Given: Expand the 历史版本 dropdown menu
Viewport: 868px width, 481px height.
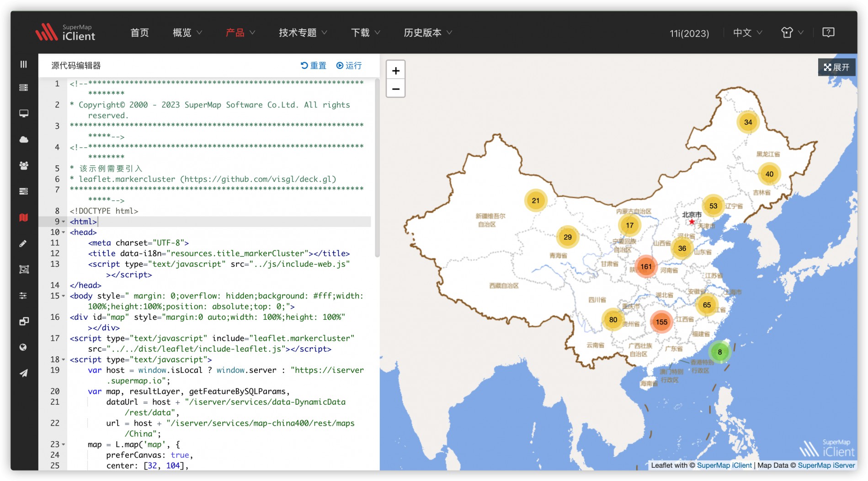Looking at the screenshot, I should (x=428, y=32).
